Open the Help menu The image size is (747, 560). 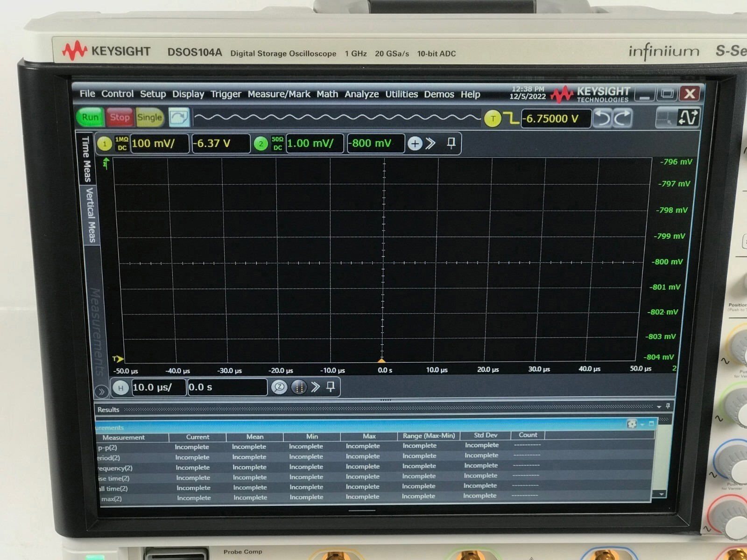470,94
